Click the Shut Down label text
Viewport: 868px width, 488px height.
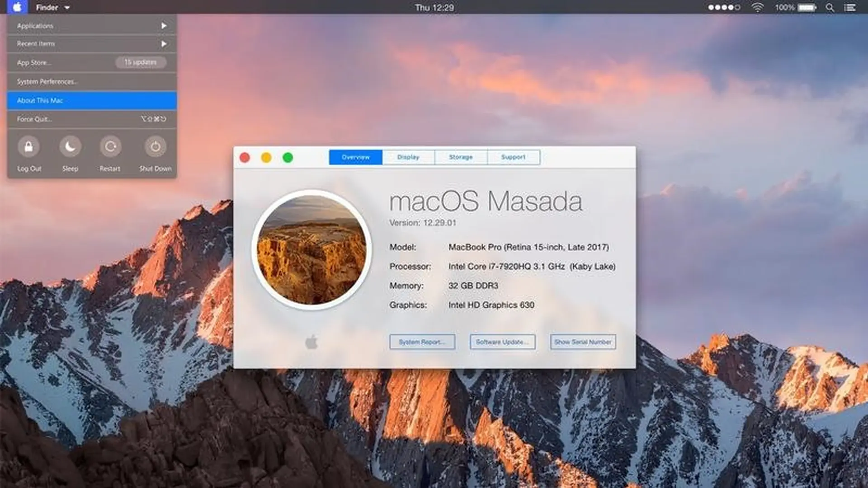point(156,169)
